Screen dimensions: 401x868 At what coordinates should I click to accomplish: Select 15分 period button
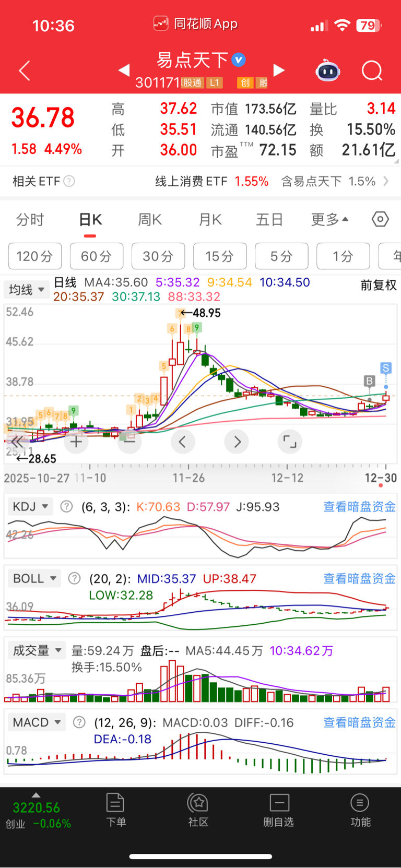(x=220, y=256)
